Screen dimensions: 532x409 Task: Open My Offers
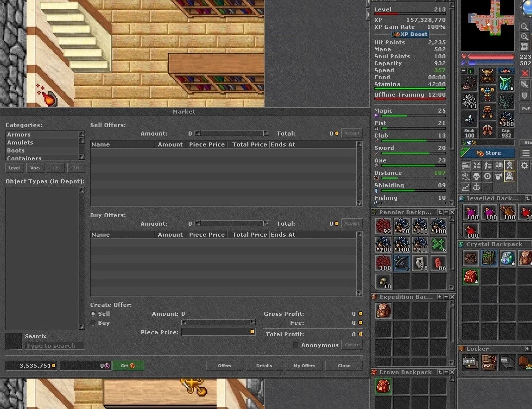pos(304,366)
